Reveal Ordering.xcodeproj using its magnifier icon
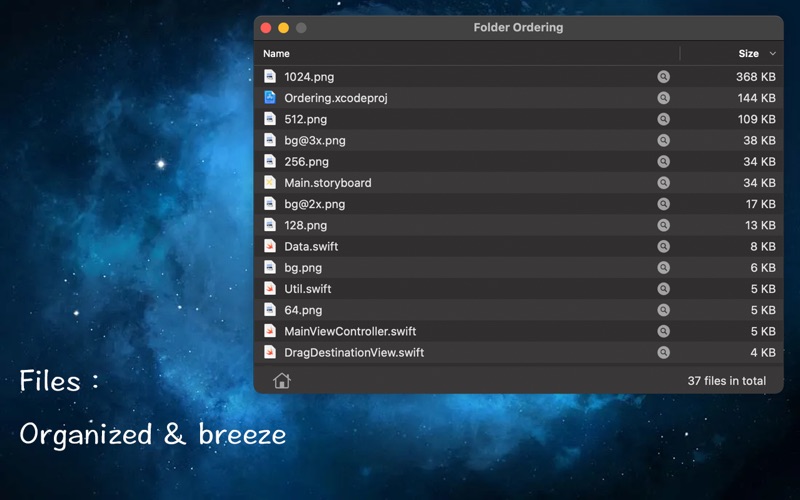The width and height of the screenshot is (800, 500). coord(663,98)
